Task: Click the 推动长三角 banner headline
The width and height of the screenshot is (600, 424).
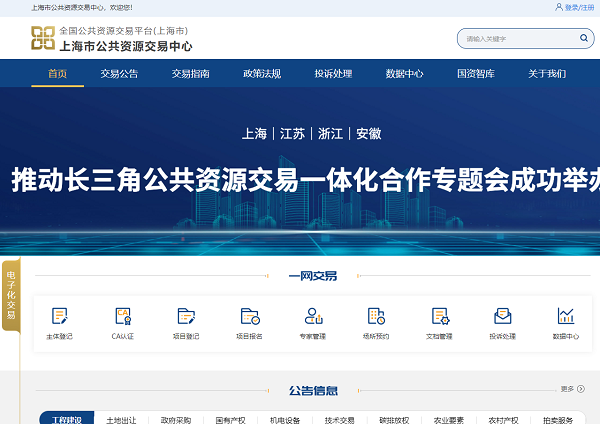Action: click(306, 180)
